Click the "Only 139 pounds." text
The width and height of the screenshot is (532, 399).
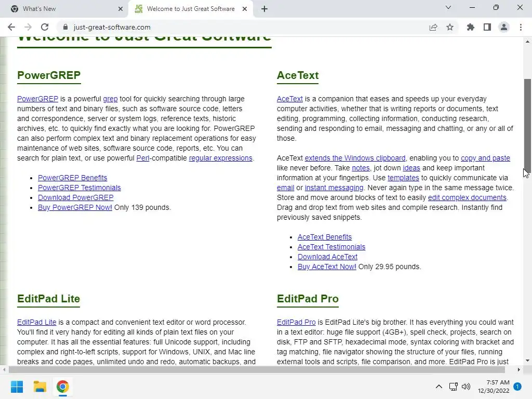pyautogui.click(x=142, y=207)
